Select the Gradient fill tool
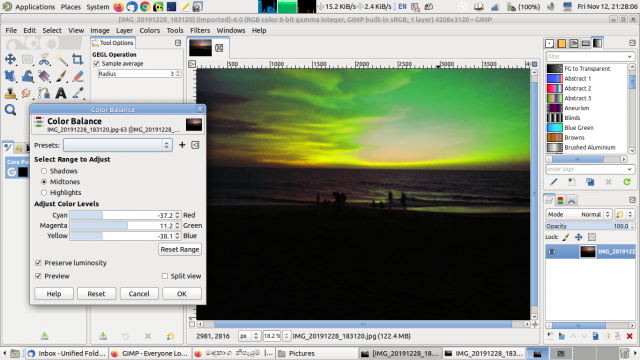 click(44, 76)
